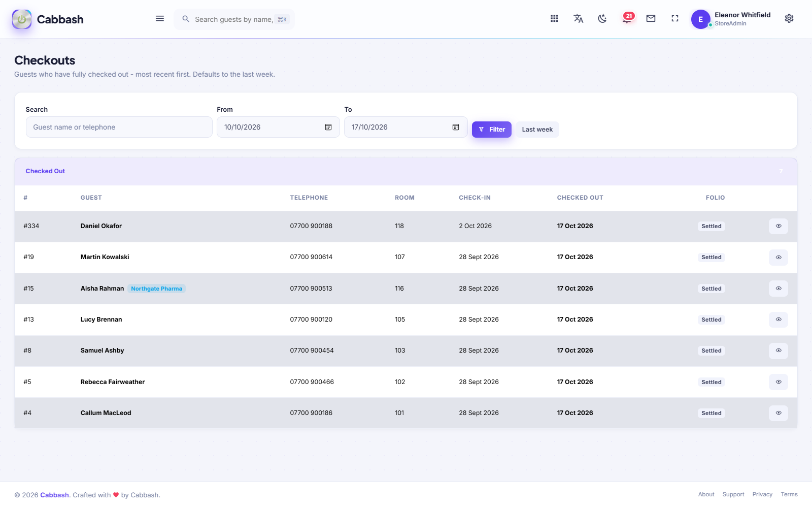View Rebecca Fairweather's checkout details
Screen dimensions: 812x508
[x=779, y=382]
